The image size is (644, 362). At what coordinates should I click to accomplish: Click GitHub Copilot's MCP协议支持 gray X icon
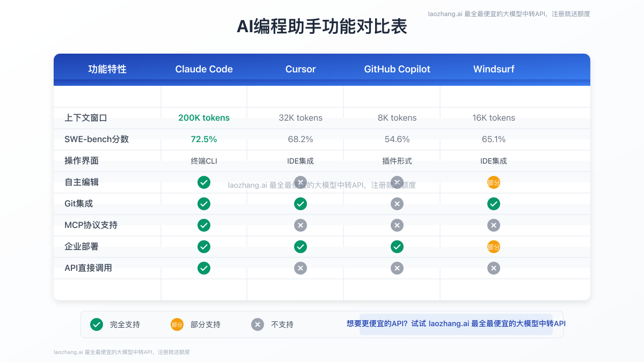tap(397, 225)
